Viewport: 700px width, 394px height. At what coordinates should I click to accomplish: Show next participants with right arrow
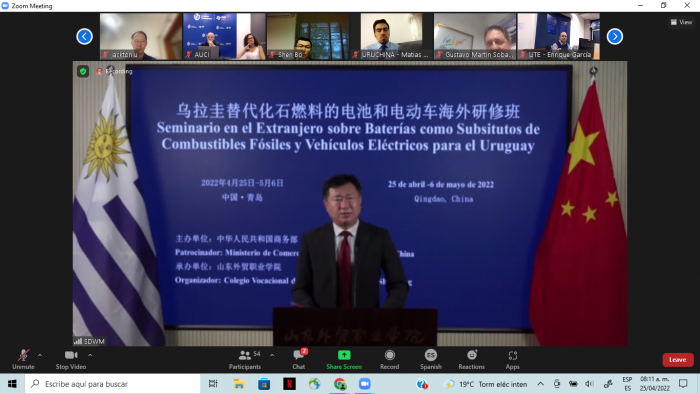point(615,37)
